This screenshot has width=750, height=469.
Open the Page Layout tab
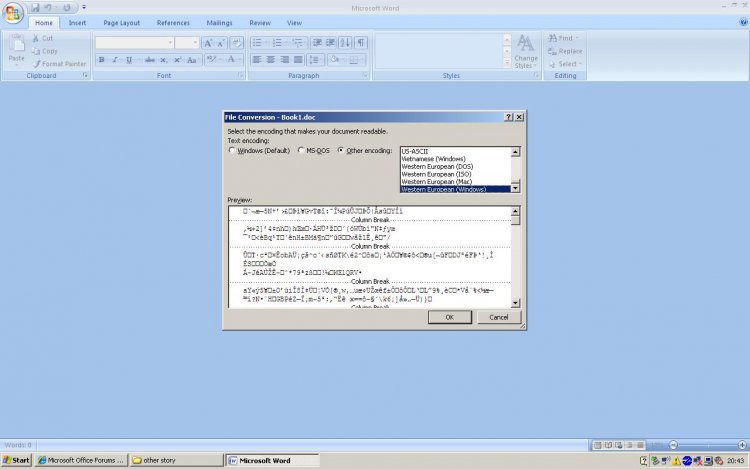(121, 23)
